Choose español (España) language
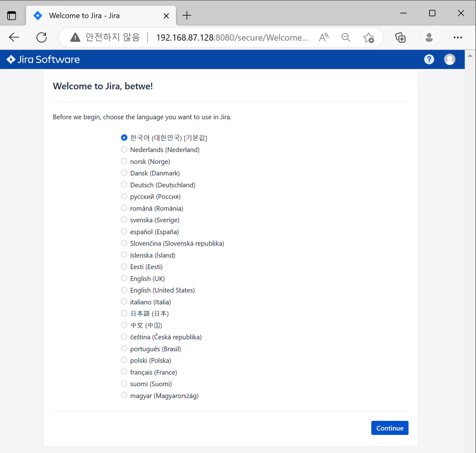This screenshot has width=476, height=453. 124,231
